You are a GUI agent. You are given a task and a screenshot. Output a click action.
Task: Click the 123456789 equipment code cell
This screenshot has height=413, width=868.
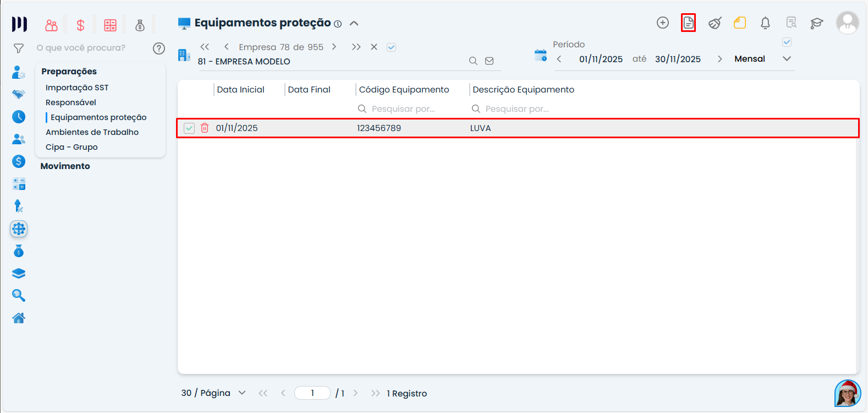(x=379, y=128)
